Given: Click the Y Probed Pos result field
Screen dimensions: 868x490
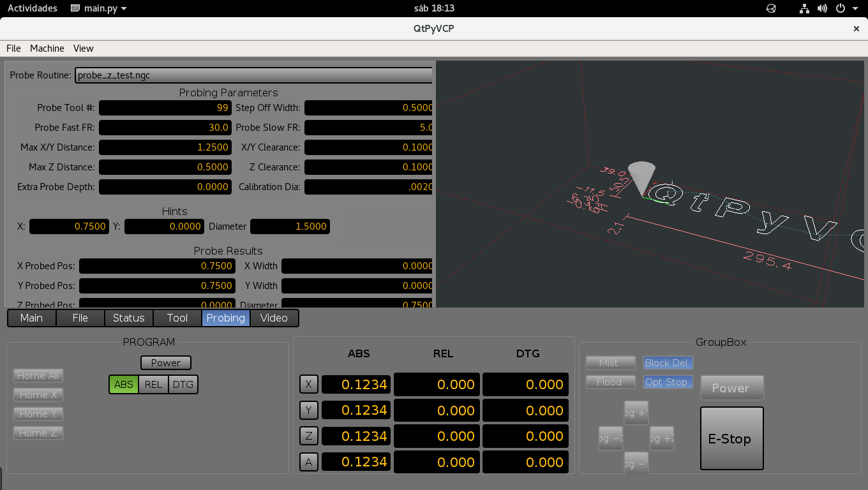Looking at the screenshot, I should tap(157, 286).
